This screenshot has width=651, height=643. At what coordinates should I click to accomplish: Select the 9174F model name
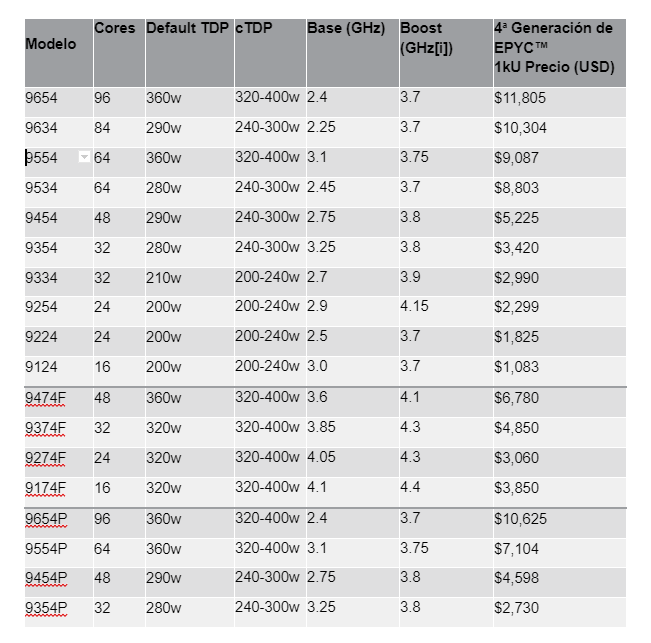pyautogui.click(x=45, y=488)
